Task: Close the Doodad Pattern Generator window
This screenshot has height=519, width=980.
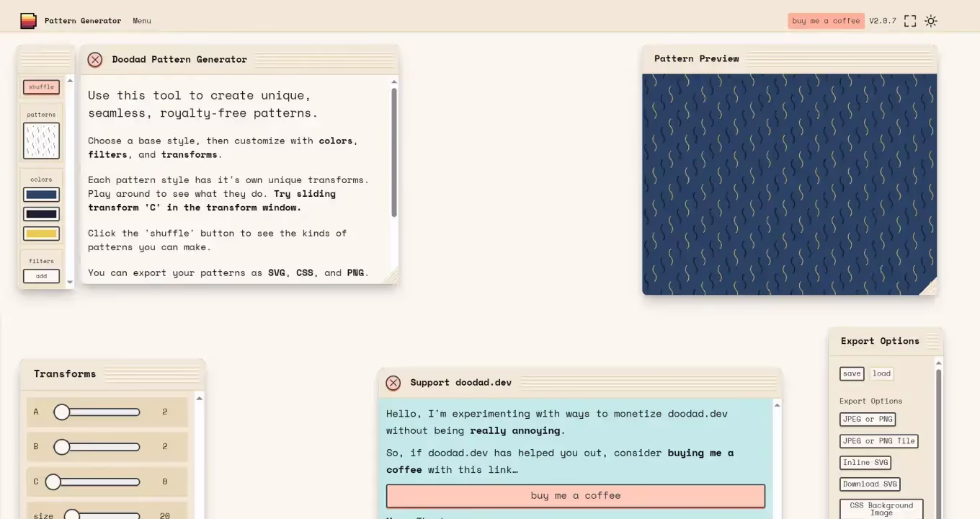Action: [95, 60]
